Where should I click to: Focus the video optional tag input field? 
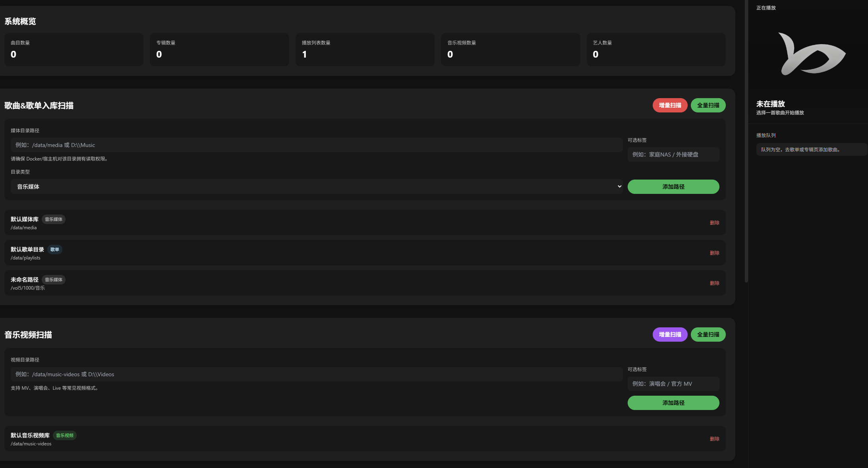pyautogui.click(x=673, y=384)
